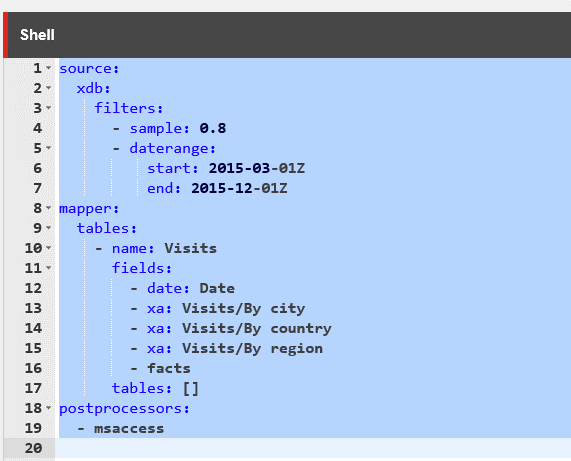Collapse the mapper section fold arrow
This screenshot has height=461, width=571.
[48, 208]
